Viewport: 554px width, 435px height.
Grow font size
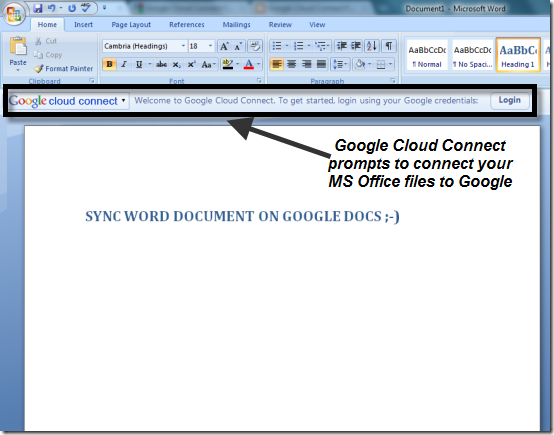(224, 46)
